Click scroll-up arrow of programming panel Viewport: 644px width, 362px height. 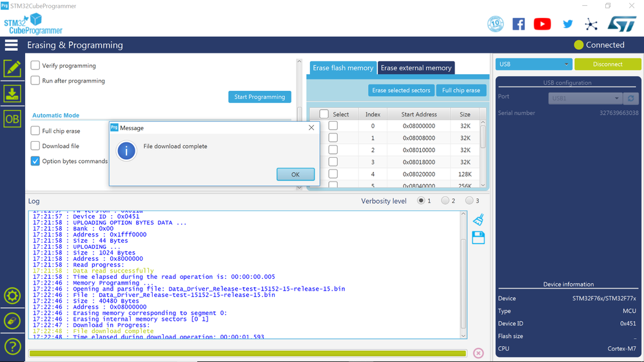[x=299, y=61]
